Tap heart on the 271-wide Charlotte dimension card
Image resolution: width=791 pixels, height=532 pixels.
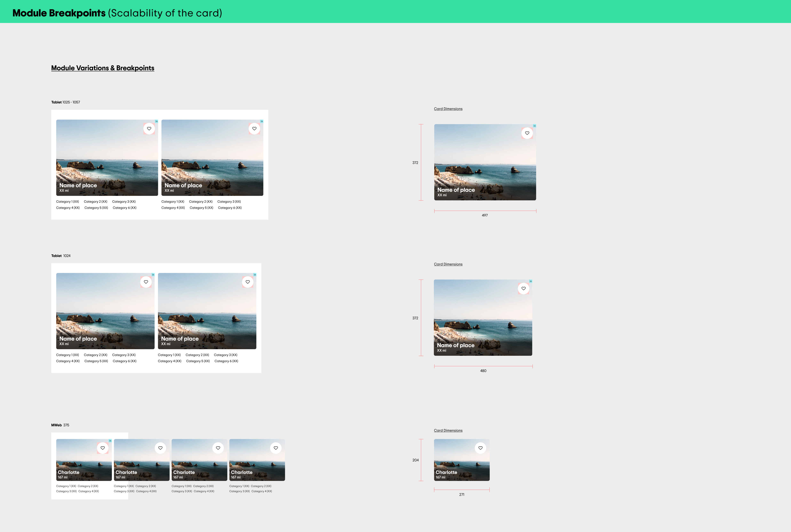pyautogui.click(x=480, y=448)
